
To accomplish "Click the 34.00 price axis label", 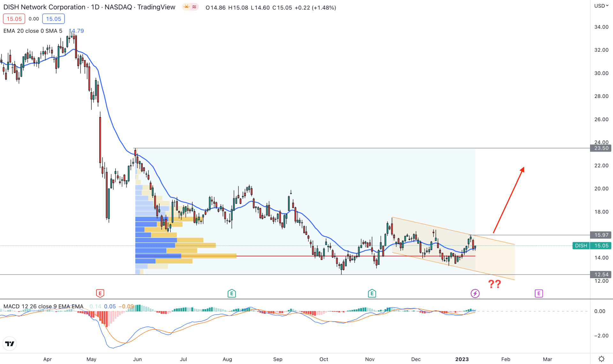I will coord(601,27).
